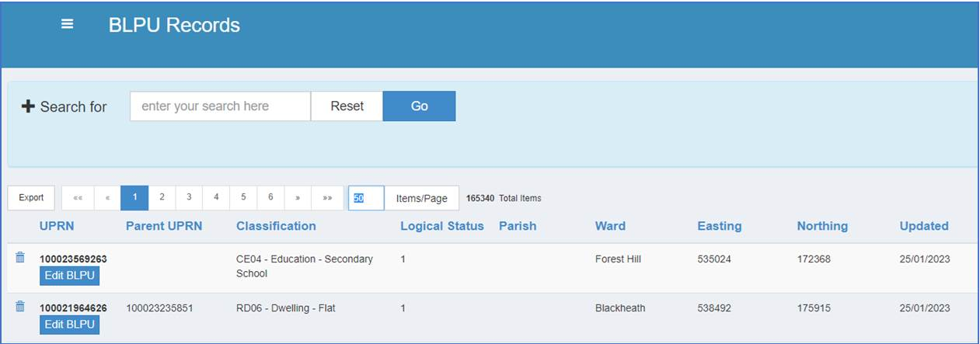Sort by the Easting column
Image resolution: width=980 pixels, height=344 pixels.
(x=720, y=226)
